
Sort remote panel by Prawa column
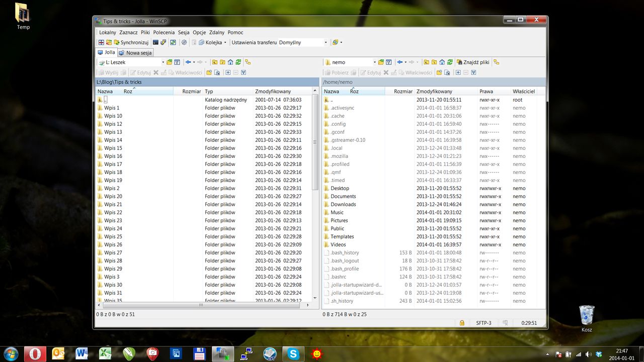click(494, 92)
